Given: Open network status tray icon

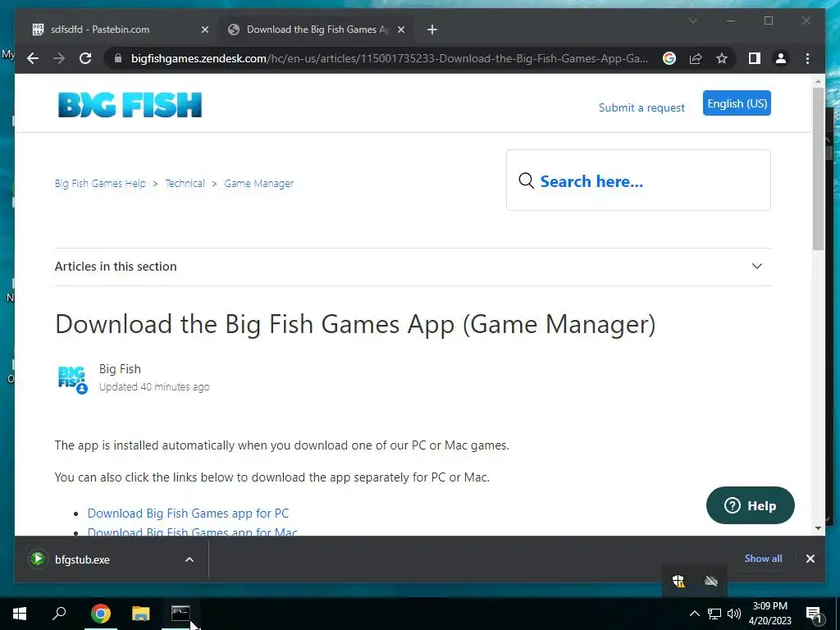Looking at the screenshot, I should 714,614.
